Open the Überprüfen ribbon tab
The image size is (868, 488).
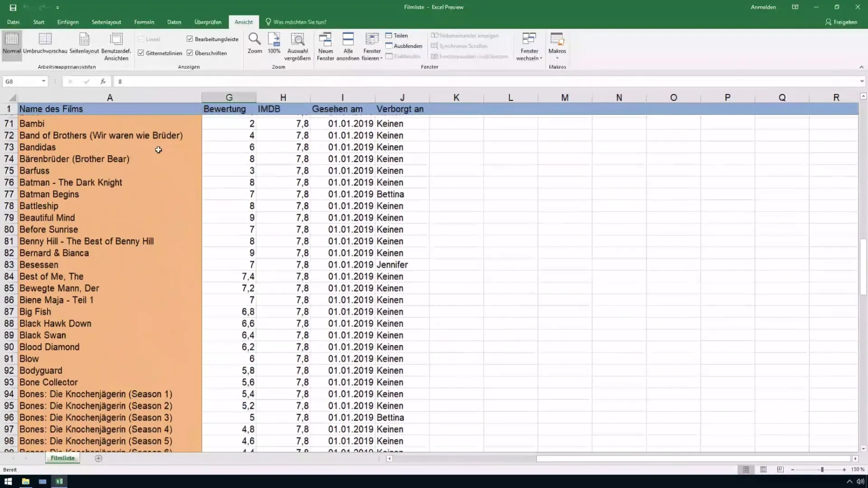[x=208, y=22]
